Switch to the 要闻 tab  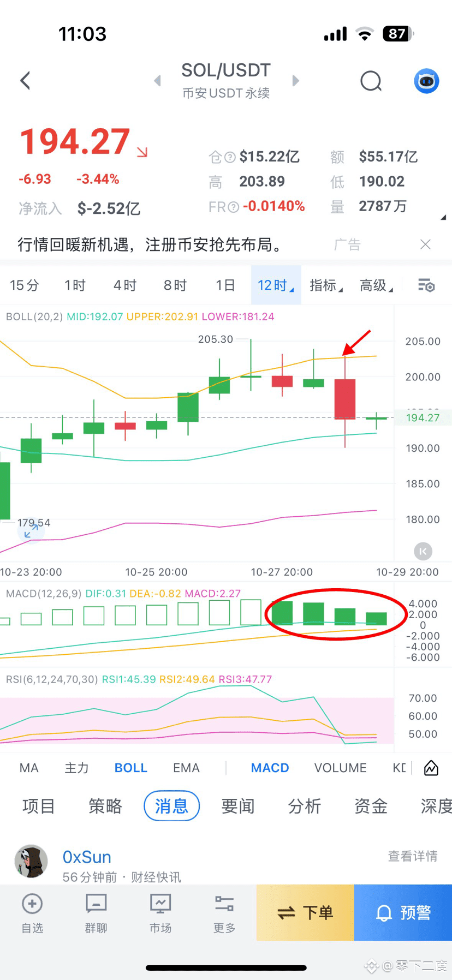click(x=238, y=806)
